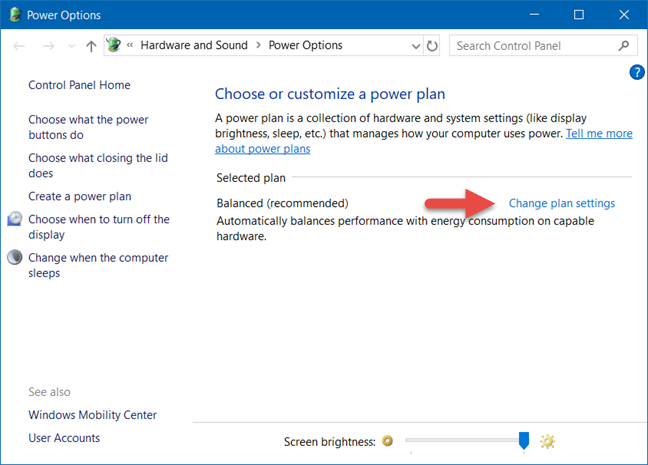Open User Accounts link
Viewport: 648px width, 465px height.
click(x=64, y=438)
